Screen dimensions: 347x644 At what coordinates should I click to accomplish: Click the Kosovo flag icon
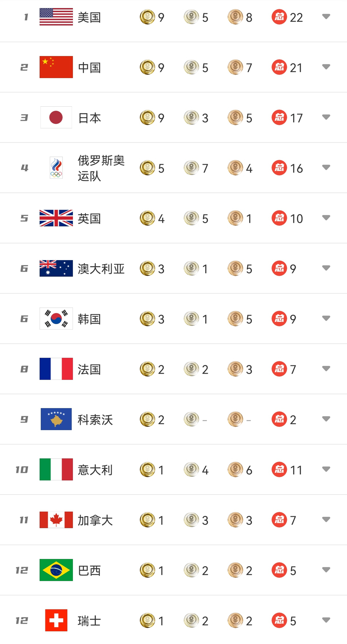[56, 419]
